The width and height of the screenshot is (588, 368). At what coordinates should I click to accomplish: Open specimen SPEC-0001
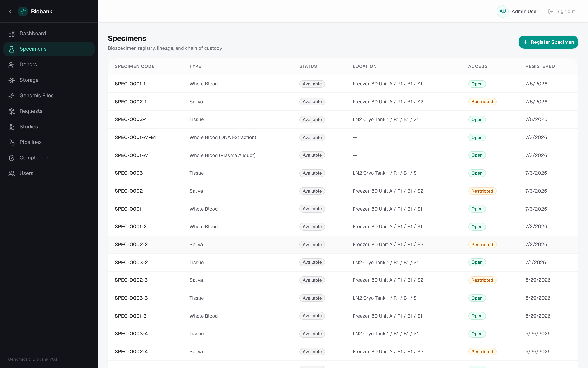(x=128, y=209)
